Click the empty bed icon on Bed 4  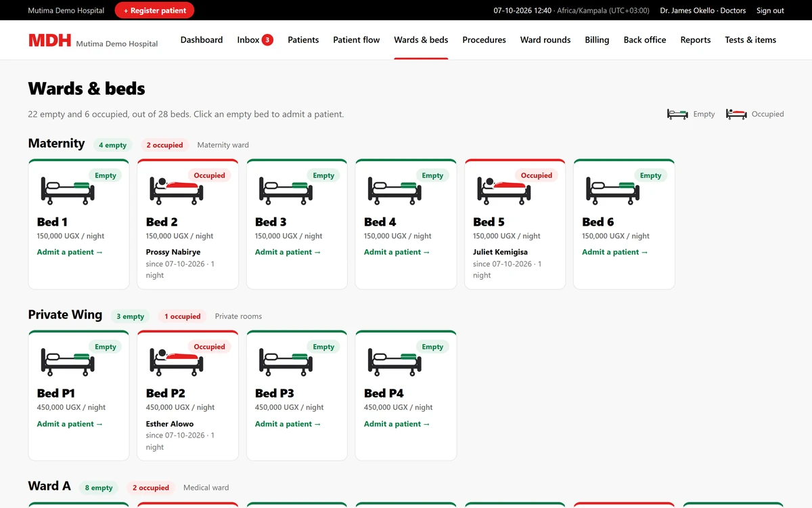394,191
